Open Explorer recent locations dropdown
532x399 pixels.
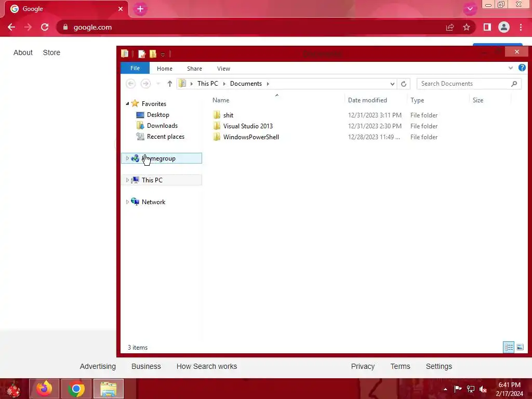tap(158, 84)
